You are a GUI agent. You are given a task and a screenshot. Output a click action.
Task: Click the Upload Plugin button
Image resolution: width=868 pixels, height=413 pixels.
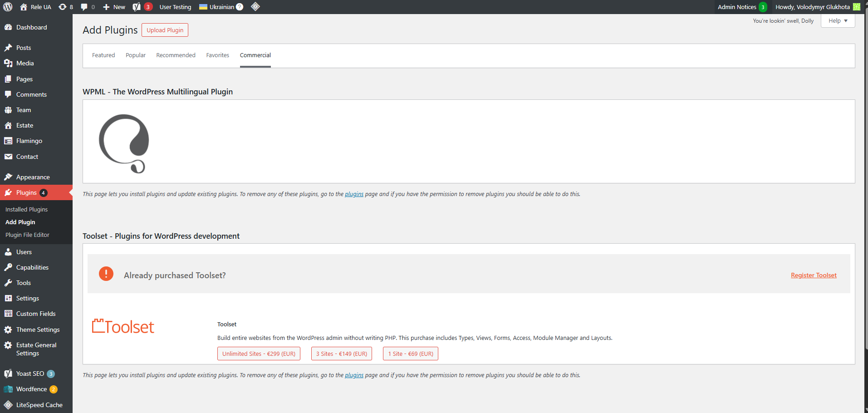point(165,30)
